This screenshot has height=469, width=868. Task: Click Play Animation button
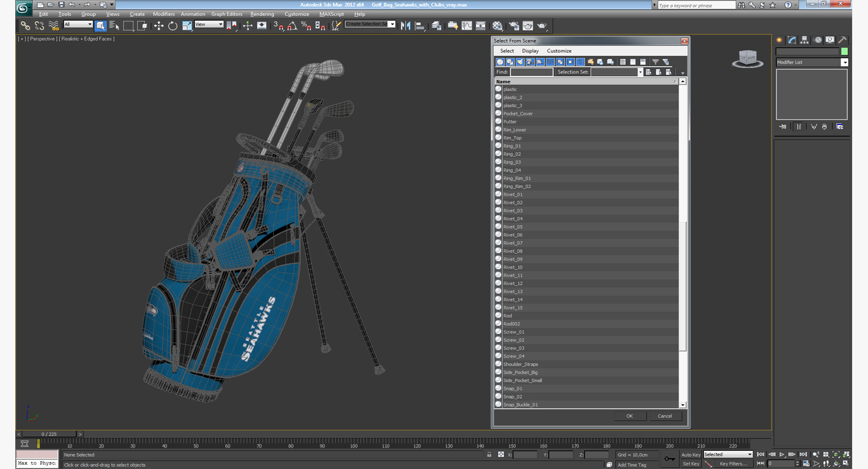click(782, 454)
